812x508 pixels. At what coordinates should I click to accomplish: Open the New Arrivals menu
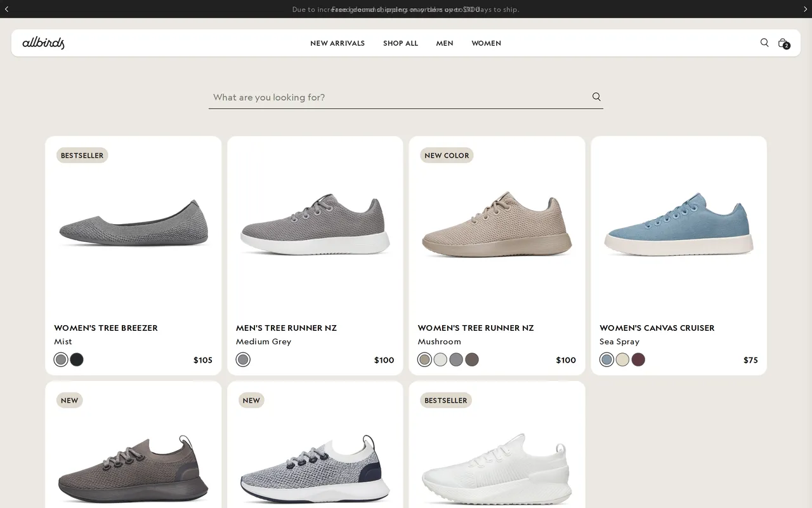coord(337,43)
